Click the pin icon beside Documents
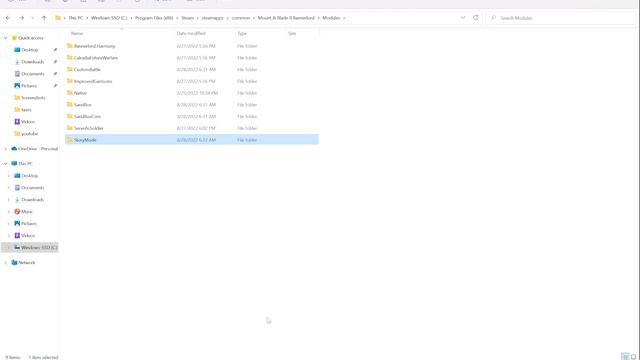 [55, 74]
